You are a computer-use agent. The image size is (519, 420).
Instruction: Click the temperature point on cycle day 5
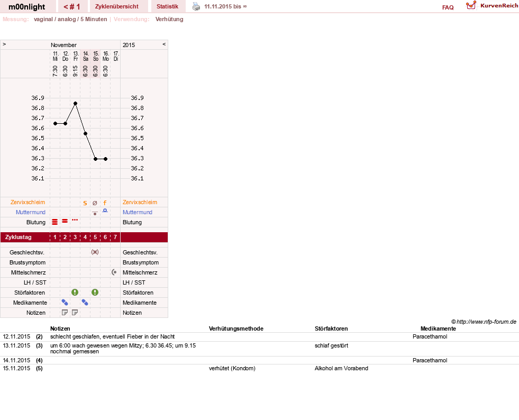pyautogui.click(x=95, y=159)
